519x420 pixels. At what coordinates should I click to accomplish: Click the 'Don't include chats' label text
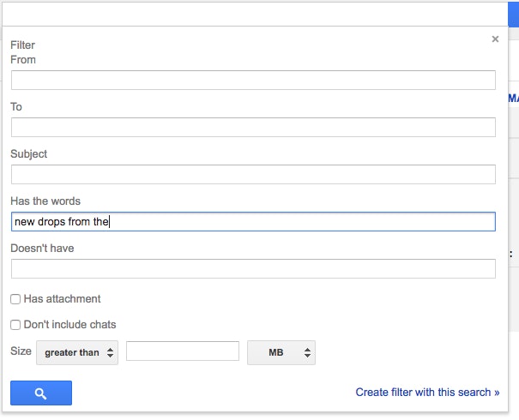[69, 325]
